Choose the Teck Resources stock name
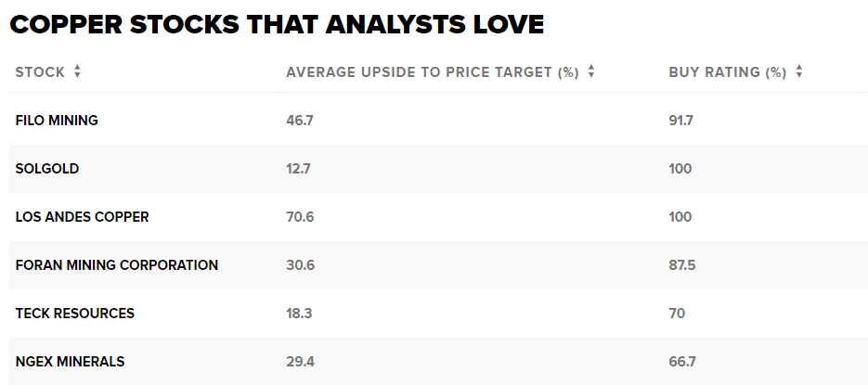 pos(75,314)
